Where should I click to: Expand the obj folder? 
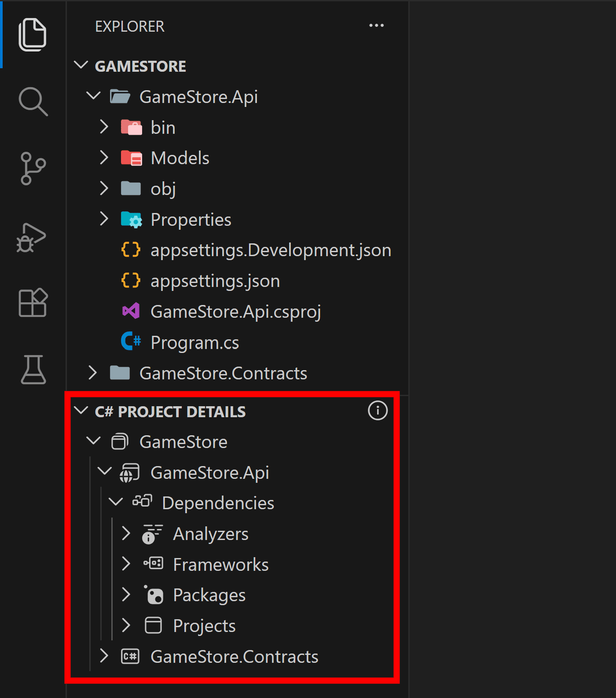[104, 188]
